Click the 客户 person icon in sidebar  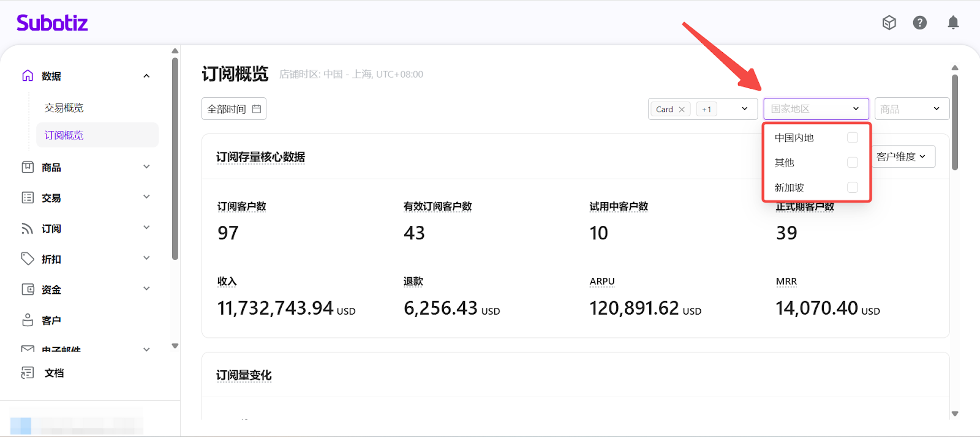click(x=28, y=320)
